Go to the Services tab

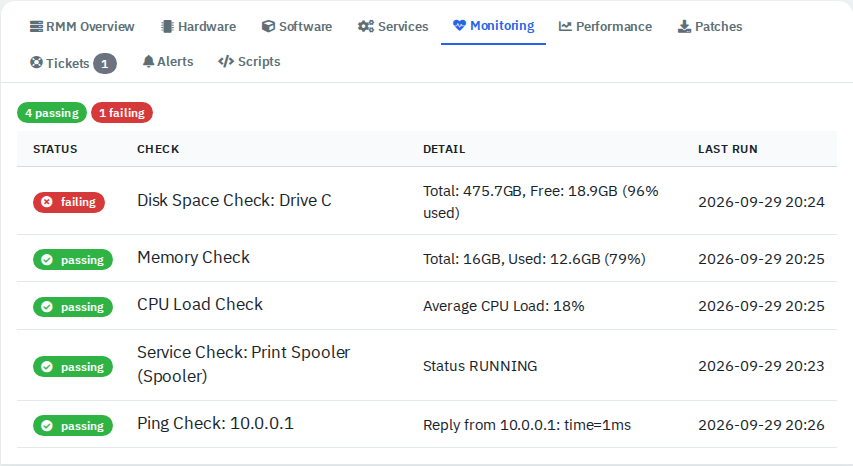(393, 26)
